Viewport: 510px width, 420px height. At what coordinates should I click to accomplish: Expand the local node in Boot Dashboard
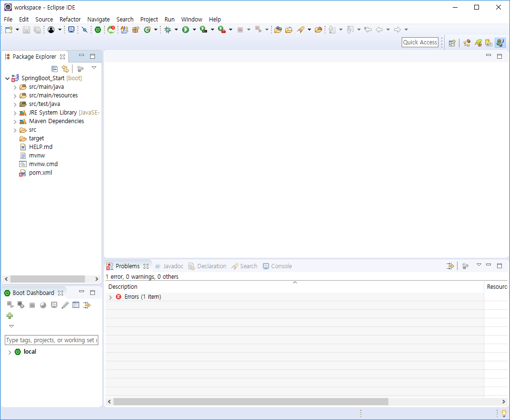[10, 352]
